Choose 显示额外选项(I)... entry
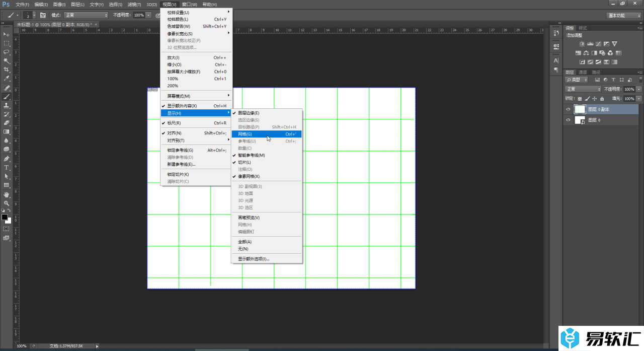 click(267, 259)
